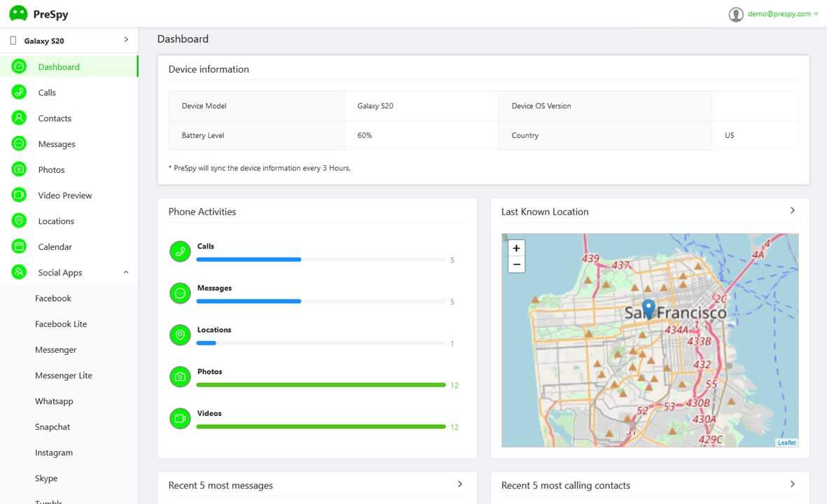This screenshot has height=504, width=827.
Task: Click the Locations count 1
Action: coord(452,344)
